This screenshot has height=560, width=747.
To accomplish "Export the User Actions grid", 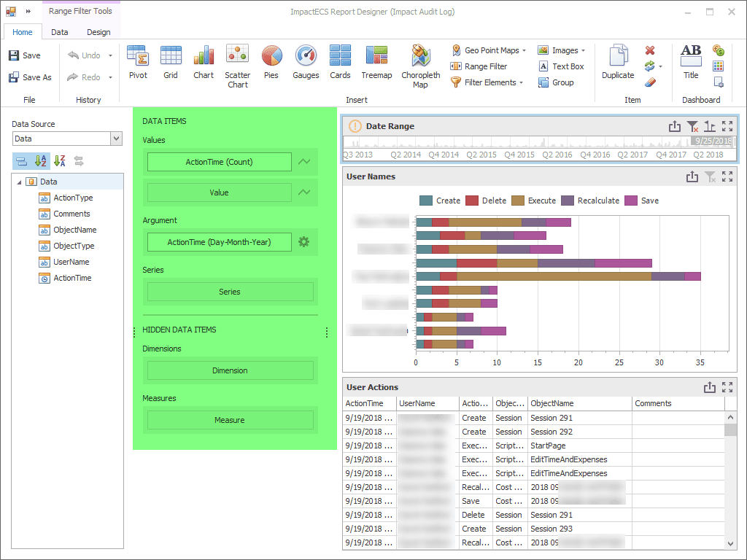I will coord(709,387).
